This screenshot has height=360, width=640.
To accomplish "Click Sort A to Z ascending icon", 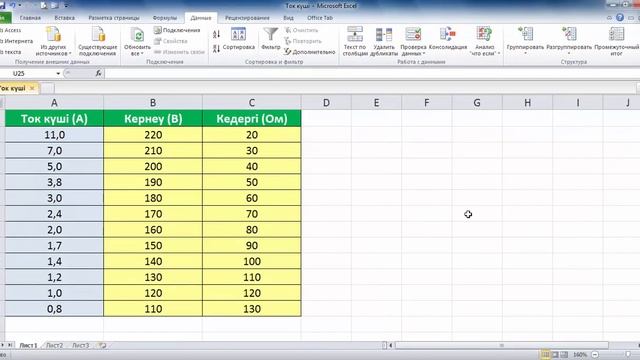I will tap(216, 34).
